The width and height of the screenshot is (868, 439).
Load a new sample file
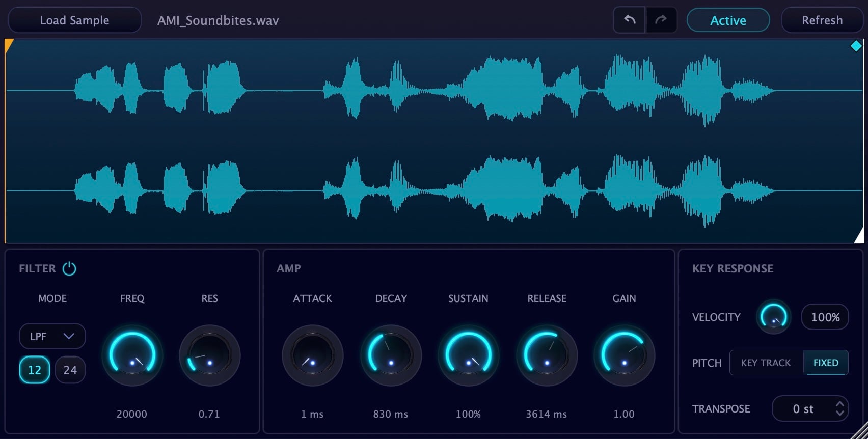[74, 20]
